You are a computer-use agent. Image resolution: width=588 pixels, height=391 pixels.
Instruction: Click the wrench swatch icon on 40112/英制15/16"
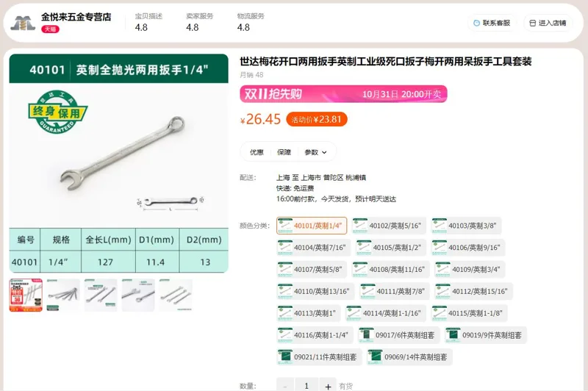pyautogui.click(x=443, y=291)
